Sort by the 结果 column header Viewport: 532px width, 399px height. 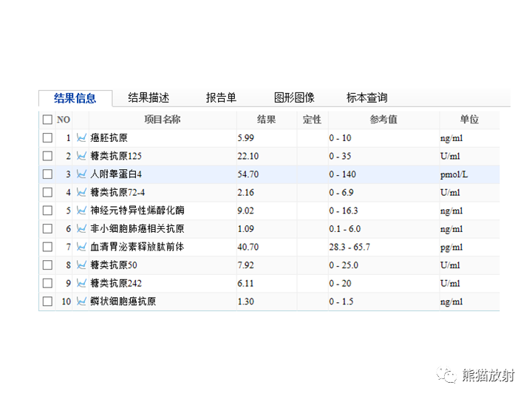point(266,120)
